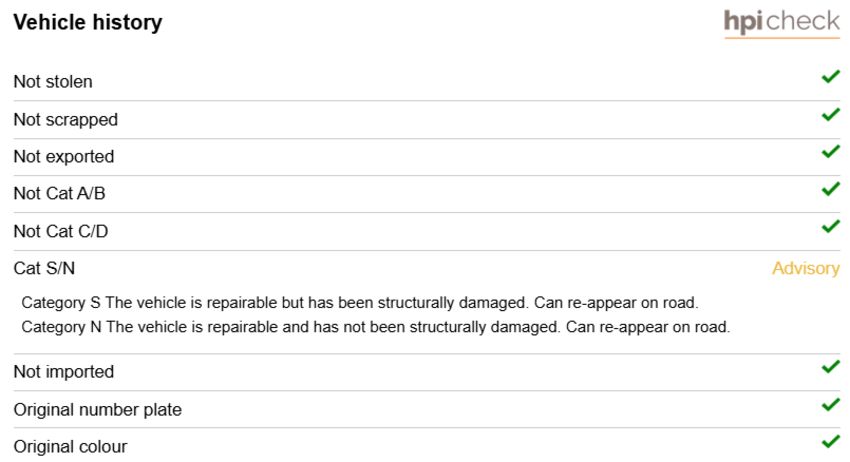This screenshot has height=462, width=850.
Task: Select the Not scrapped row text
Action: click(x=66, y=120)
